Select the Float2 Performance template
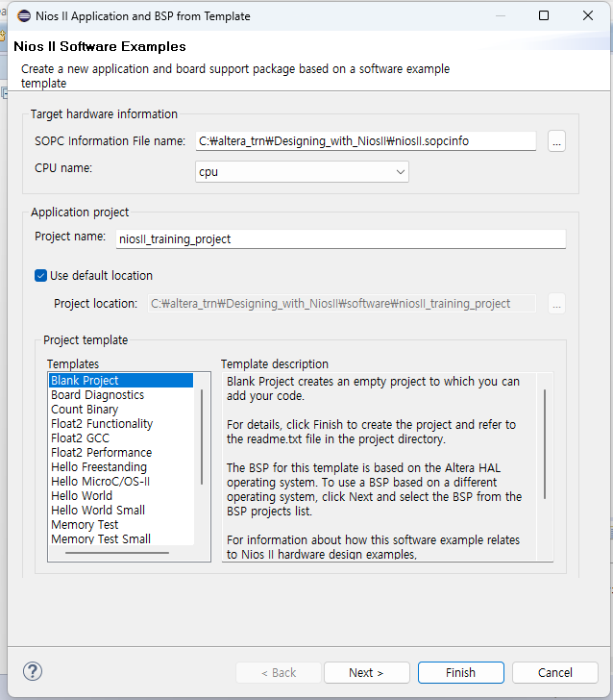This screenshot has height=700, width=613. click(x=121, y=453)
